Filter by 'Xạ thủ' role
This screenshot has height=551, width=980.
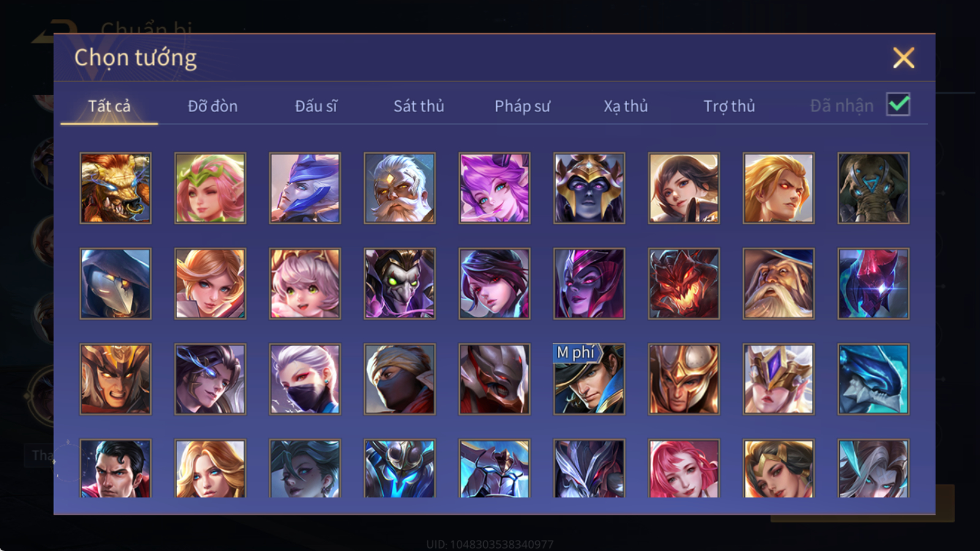pos(625,106)
